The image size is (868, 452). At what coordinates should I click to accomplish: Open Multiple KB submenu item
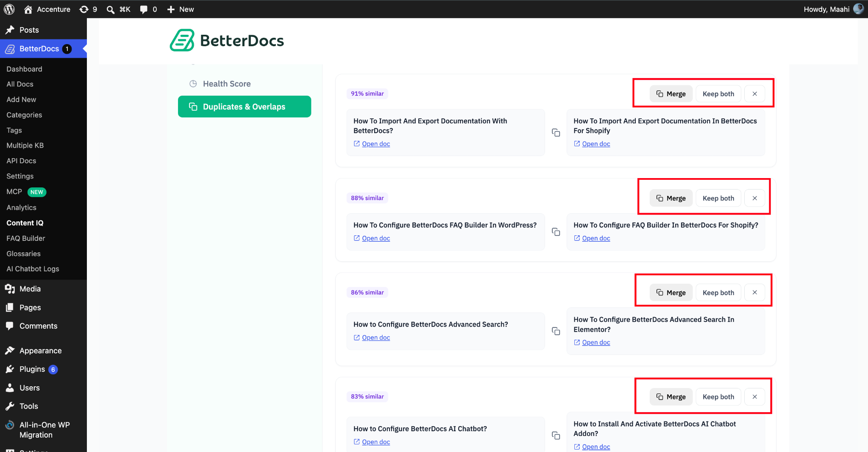[x=25, y=145]
